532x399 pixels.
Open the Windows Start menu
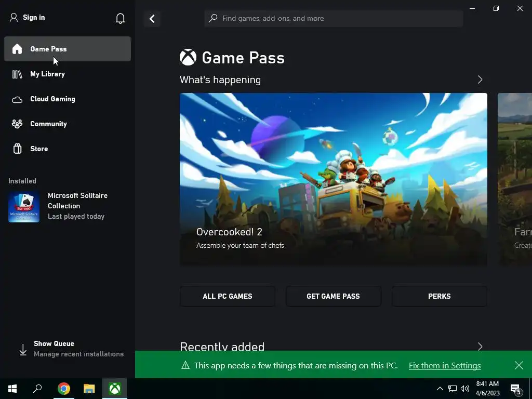(x=12, y=389)
